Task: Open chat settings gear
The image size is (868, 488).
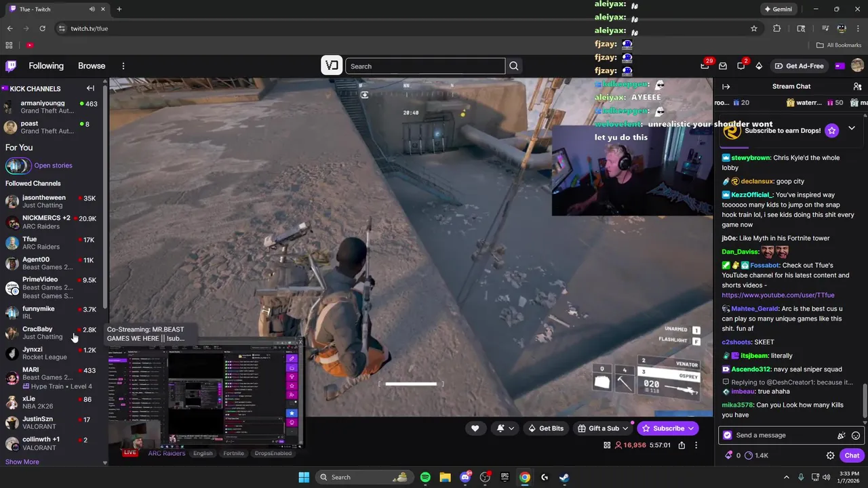Action: (830, 455)
